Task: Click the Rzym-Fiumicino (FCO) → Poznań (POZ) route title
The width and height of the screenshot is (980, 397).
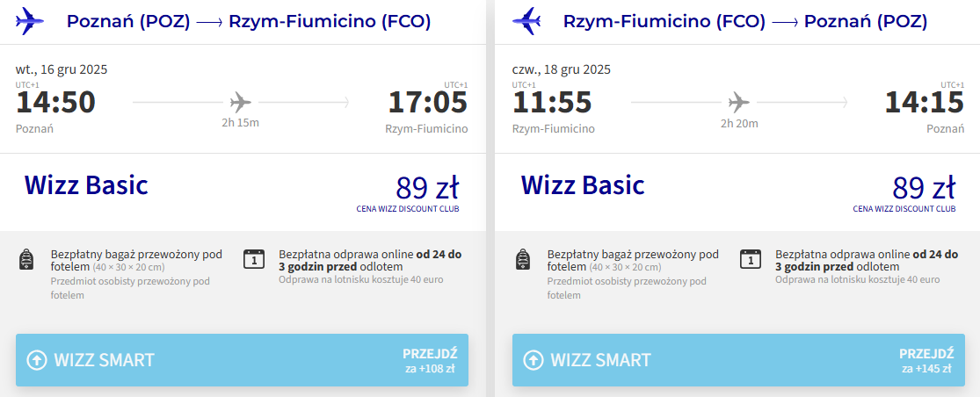Action: point(745,21)
